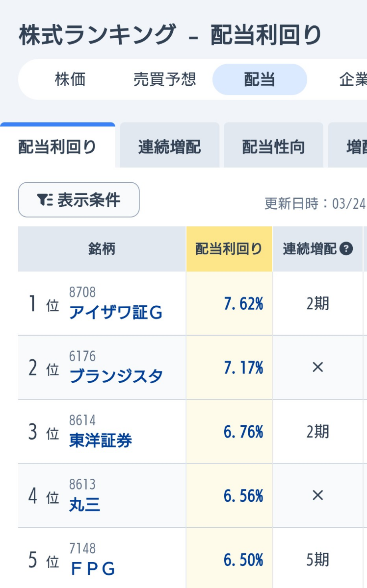Click the 7.62% yield cell
This screenshot has height=588, width=367.
click(x=243, y=304)
